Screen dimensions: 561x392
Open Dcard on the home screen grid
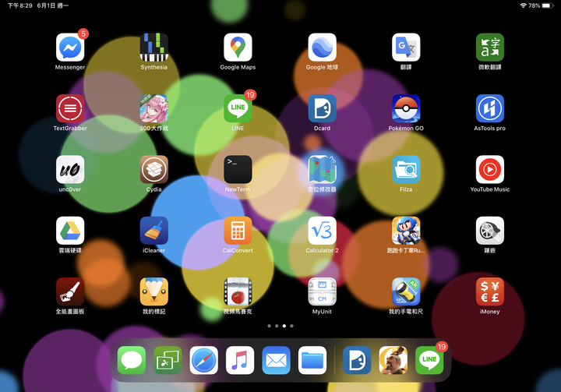[x=322, y=108]
